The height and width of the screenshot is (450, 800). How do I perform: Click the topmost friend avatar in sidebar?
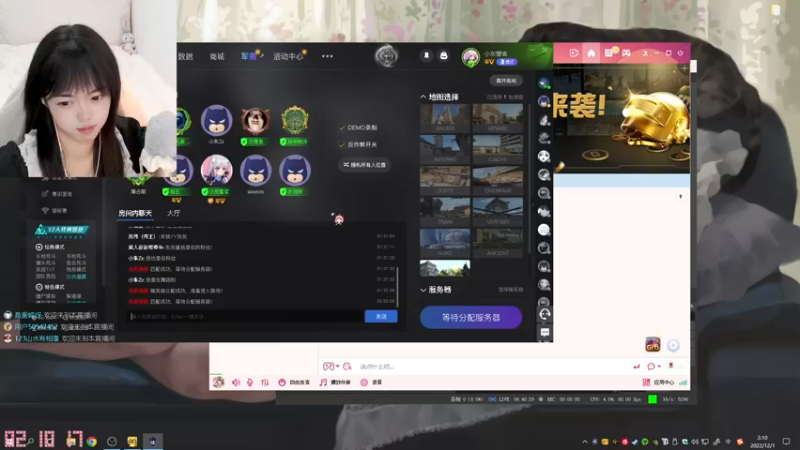544,83
